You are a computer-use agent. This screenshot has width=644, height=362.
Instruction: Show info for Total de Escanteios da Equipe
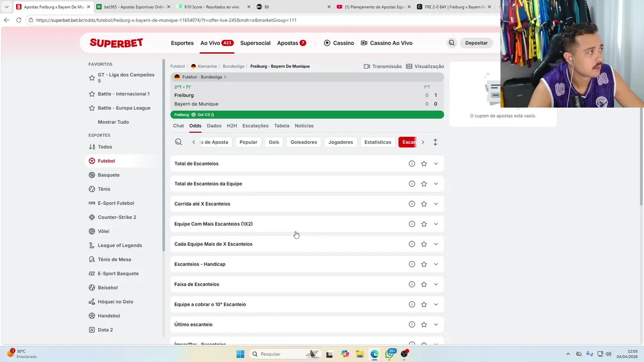coord(412,184)
